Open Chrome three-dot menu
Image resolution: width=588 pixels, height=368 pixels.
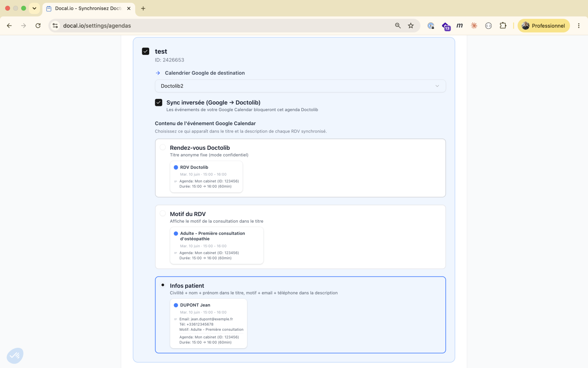coord(578,26)
